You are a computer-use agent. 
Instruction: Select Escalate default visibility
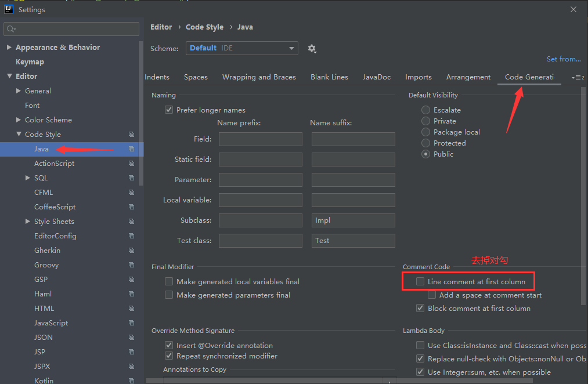[425, 110]
